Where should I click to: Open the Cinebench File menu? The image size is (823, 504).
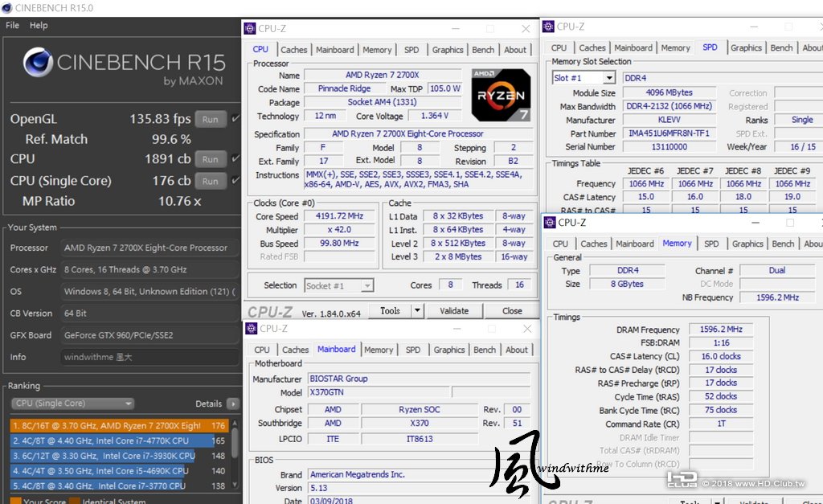click(x=13, y=25)
